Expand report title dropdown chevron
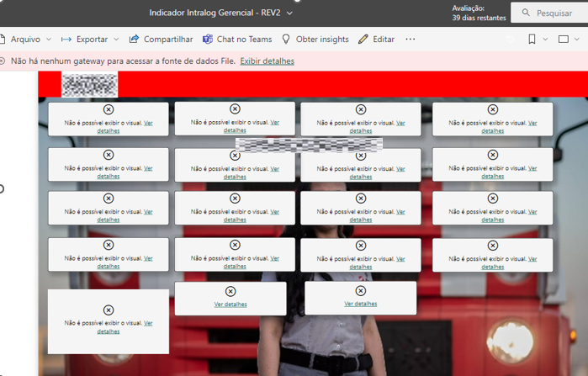 (289, 13)
